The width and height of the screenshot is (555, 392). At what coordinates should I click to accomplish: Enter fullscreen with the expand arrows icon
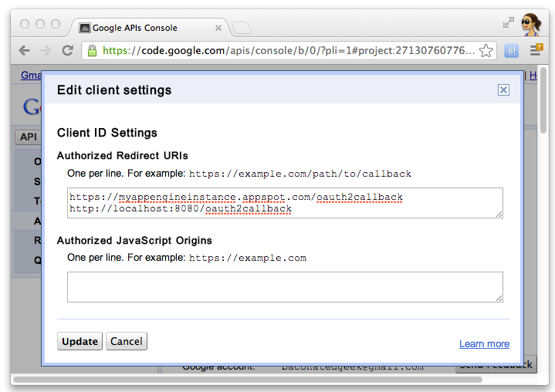pyautogui.click(x=508, y=23)
